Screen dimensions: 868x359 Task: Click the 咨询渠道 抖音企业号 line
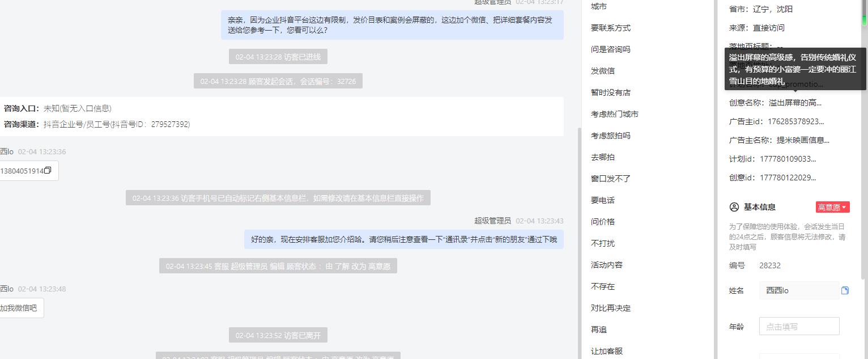click(97, 124)
